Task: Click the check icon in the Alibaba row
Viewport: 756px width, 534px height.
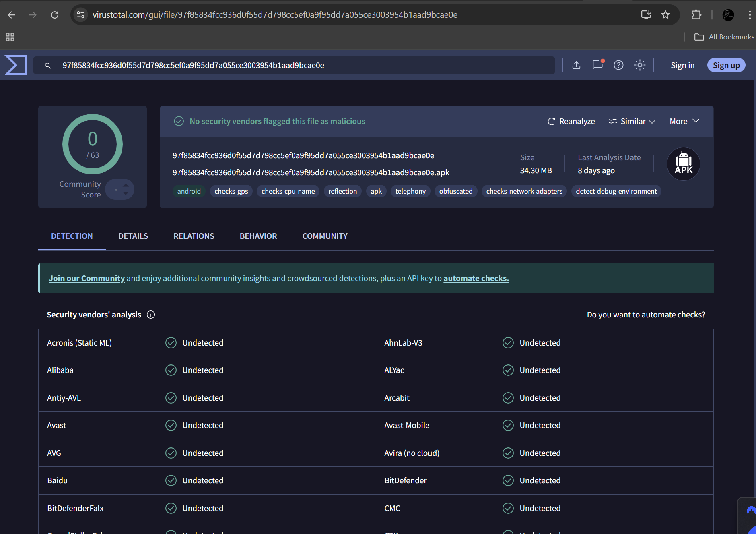Action: click(x=171, y=370)
